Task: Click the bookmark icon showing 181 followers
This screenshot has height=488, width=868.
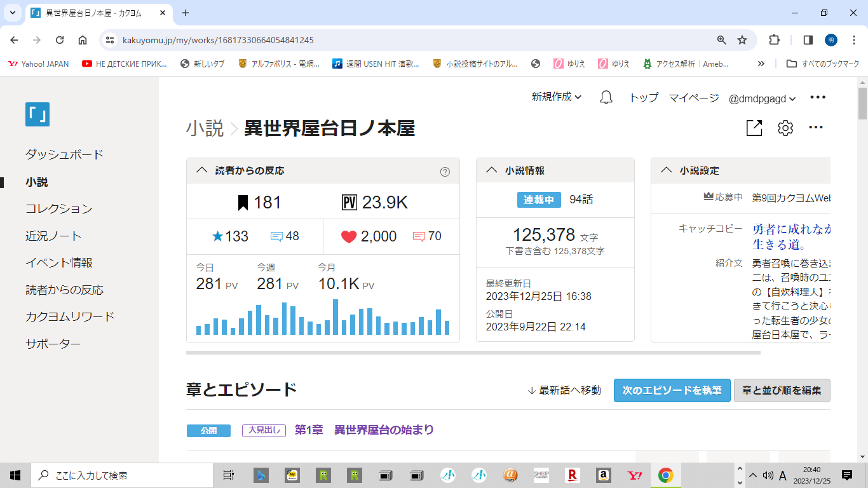Action: 242,203
